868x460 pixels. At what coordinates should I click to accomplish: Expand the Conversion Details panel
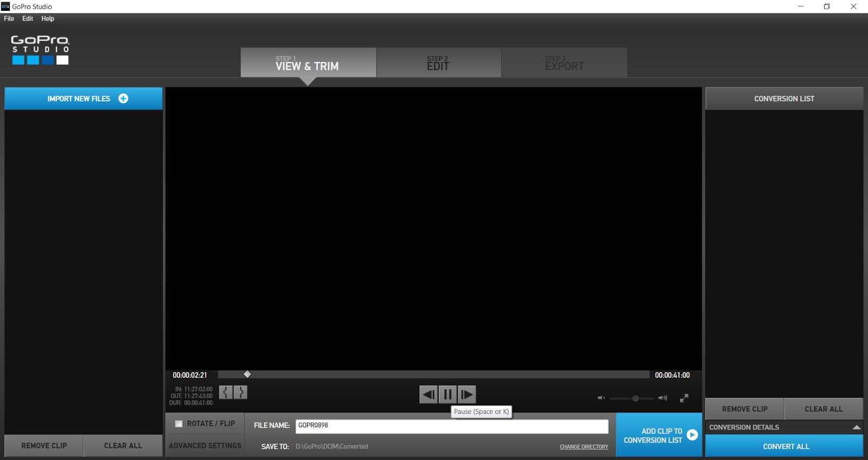856,427
